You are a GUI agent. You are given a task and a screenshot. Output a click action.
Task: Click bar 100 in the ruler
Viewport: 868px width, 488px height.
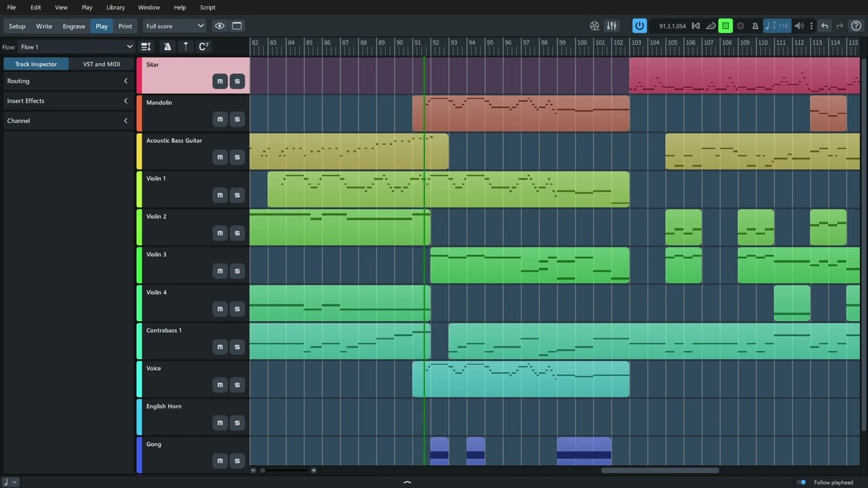(x=582, y=43)
